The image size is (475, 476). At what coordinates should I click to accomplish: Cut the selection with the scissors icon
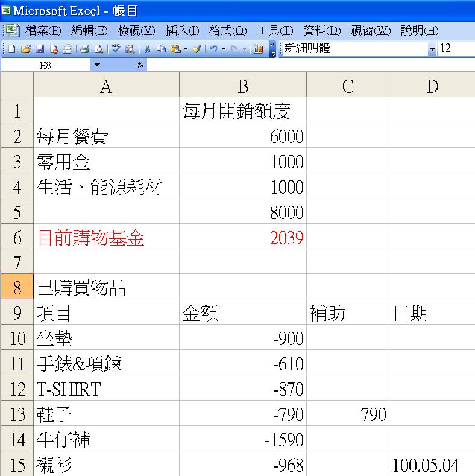tap(148, 49)
